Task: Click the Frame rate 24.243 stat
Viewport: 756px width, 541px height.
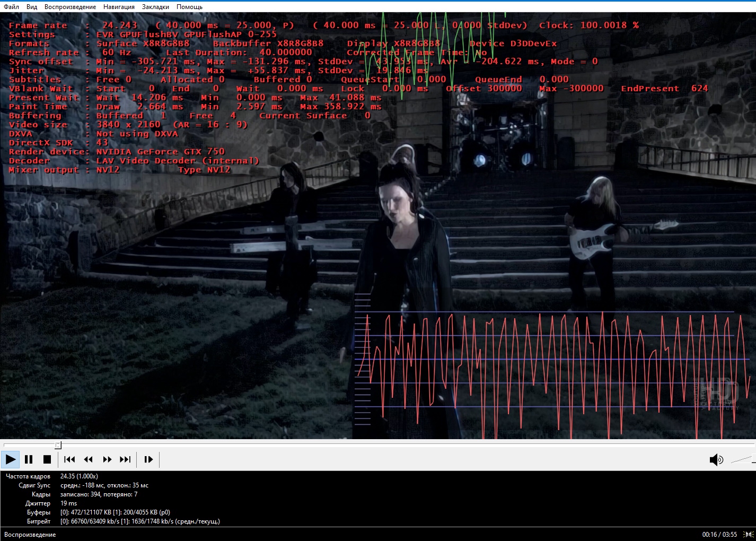Action: (x=73, y=25)
